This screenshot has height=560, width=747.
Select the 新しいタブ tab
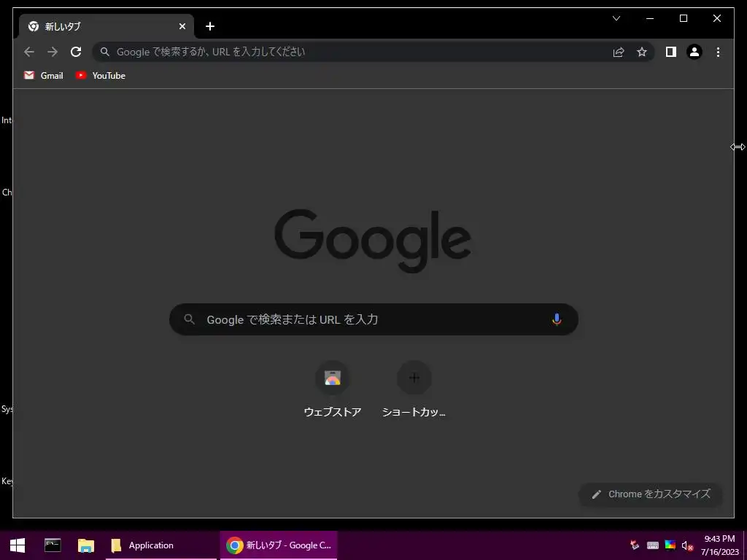coord(107,26)
